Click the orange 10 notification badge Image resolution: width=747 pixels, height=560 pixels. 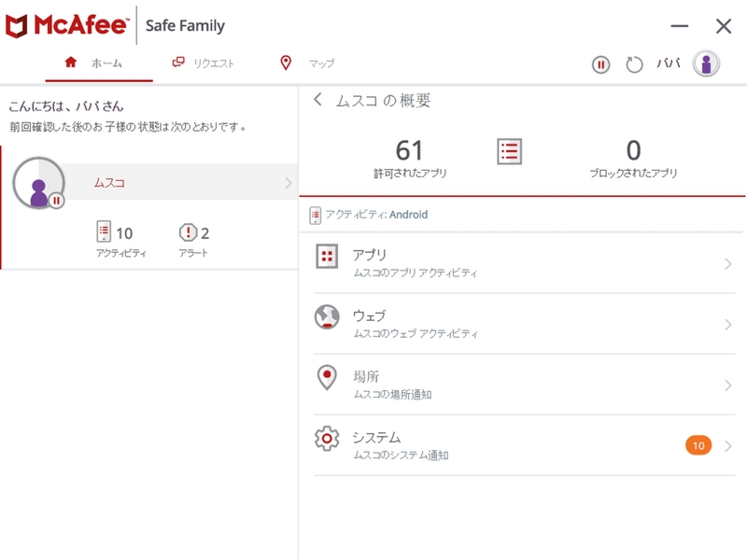(x=698, y=445)
